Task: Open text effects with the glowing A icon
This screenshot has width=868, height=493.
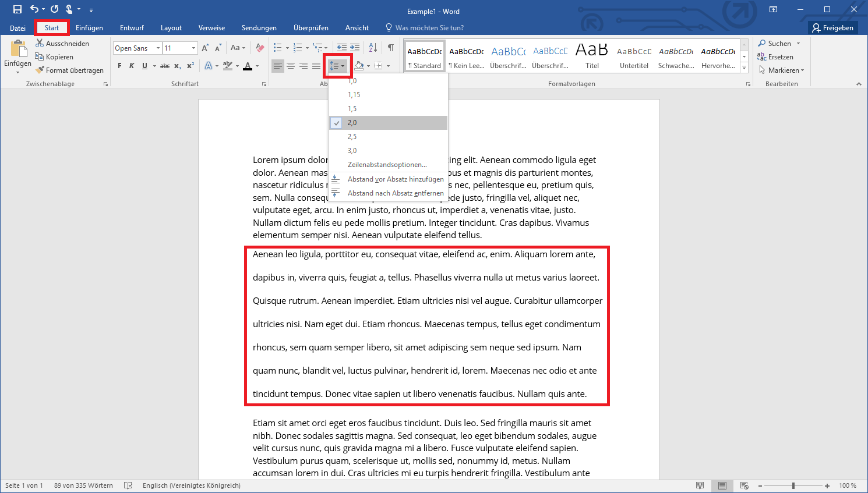Action: click(209, 66)
